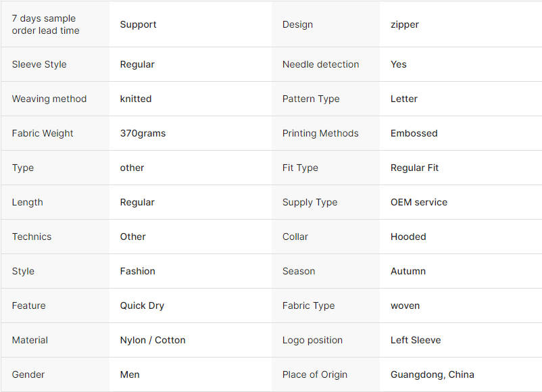Select the "Fashion" Style value
Image resolution: width=542 pixels, height=392 pixels.
138,271
